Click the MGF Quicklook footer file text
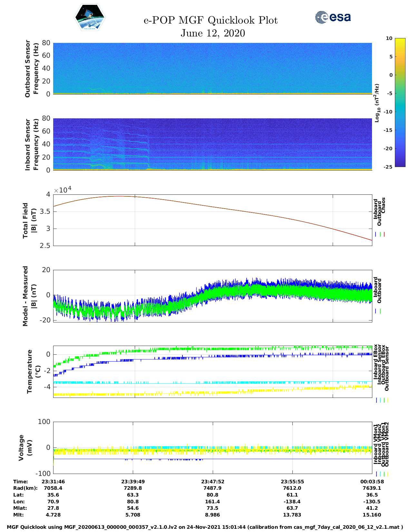Viewport: 411px width, 532px height. click(x=205, y=527)
